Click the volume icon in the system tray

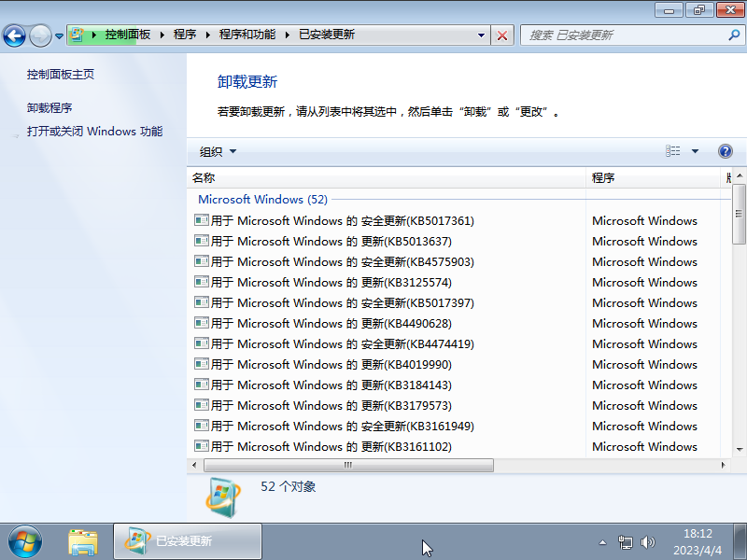point(648,541)
